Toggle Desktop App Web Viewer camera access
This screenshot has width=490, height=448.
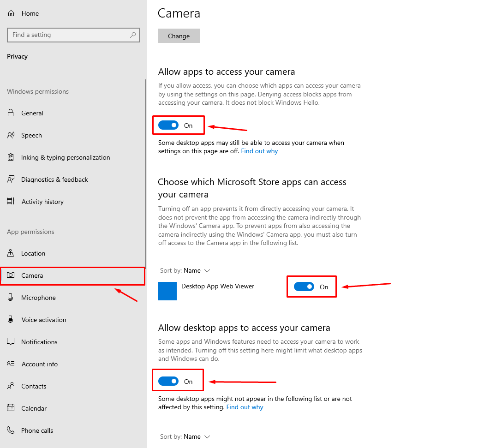[304, 287]
